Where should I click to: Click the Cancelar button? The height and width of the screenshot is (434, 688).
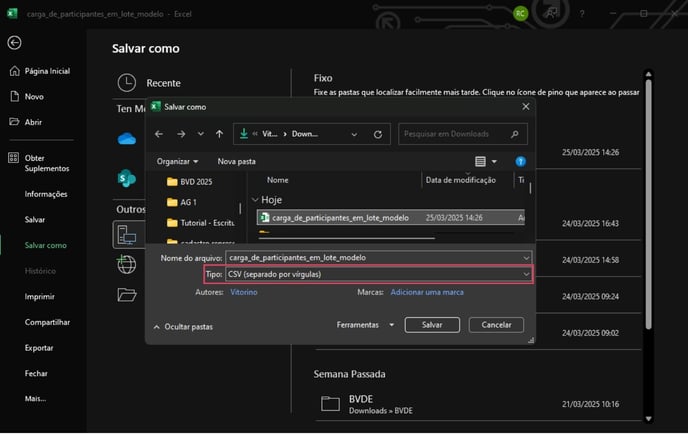496,325
